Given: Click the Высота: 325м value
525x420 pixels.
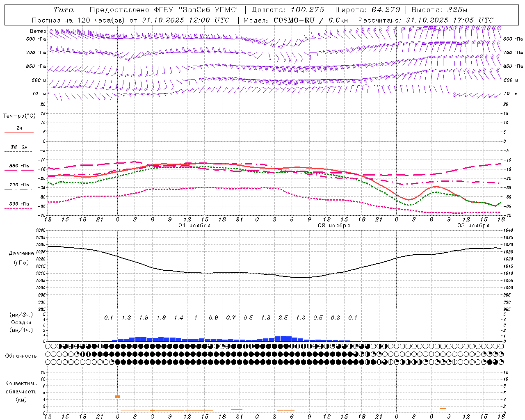Looking at the screenshot, I should click(439, 10).
